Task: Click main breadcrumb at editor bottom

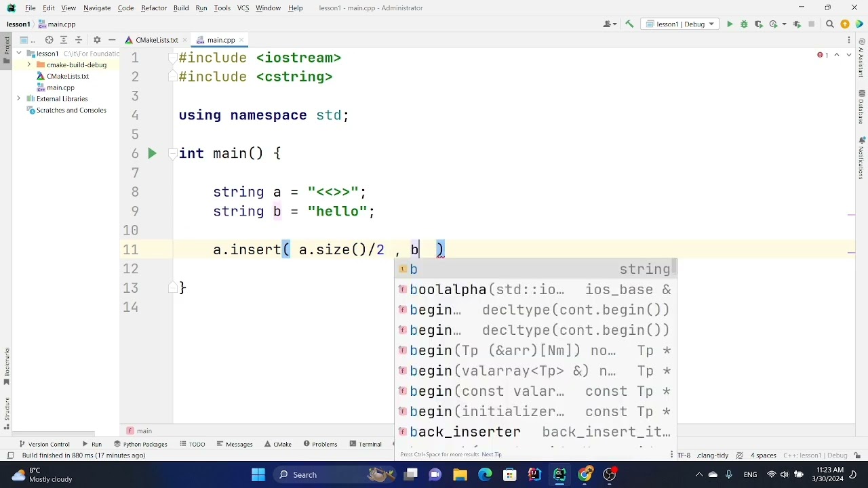Action: tap(144, 431)
